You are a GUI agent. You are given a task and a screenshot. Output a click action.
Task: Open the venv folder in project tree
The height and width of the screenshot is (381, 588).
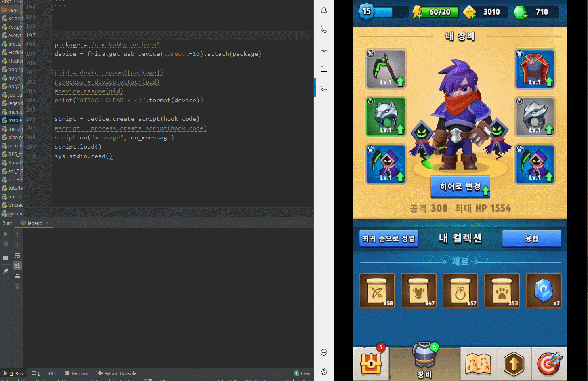click(10, 10)
